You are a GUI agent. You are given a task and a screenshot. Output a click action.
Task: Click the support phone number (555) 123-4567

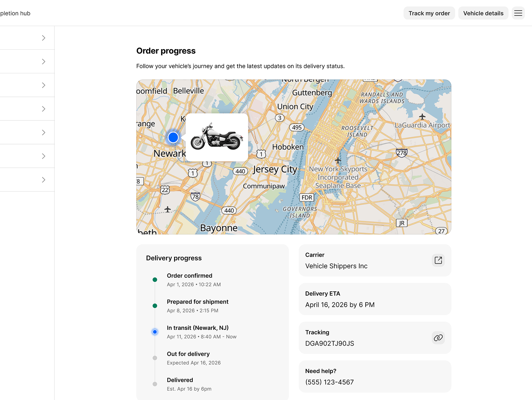click(329, 382)
